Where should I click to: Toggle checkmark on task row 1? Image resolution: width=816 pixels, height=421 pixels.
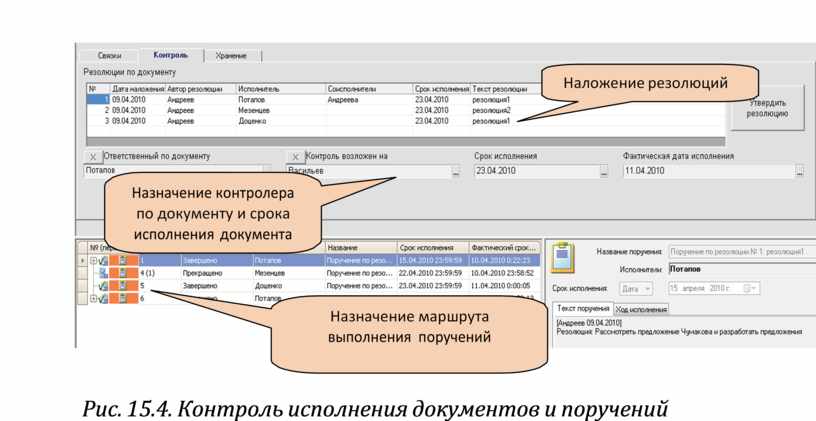105,260
